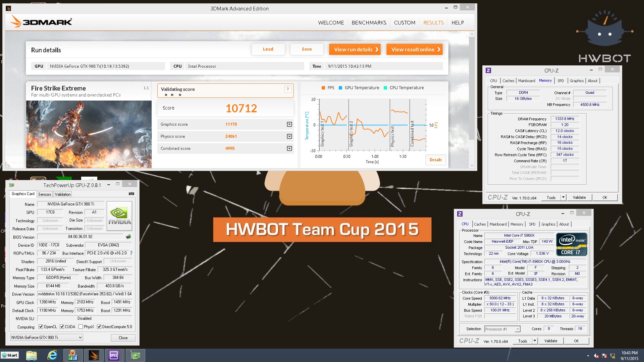Viewport: 644px width, 362px height.
Task: Switch to 3DMark via its taskbar icon
Action: (x=94, y=355)
